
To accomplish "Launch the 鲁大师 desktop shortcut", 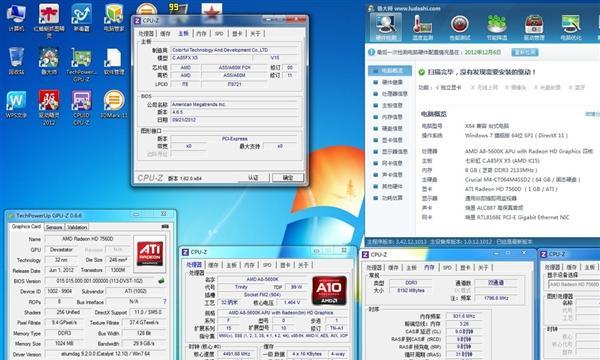I will tap(49, 60).
